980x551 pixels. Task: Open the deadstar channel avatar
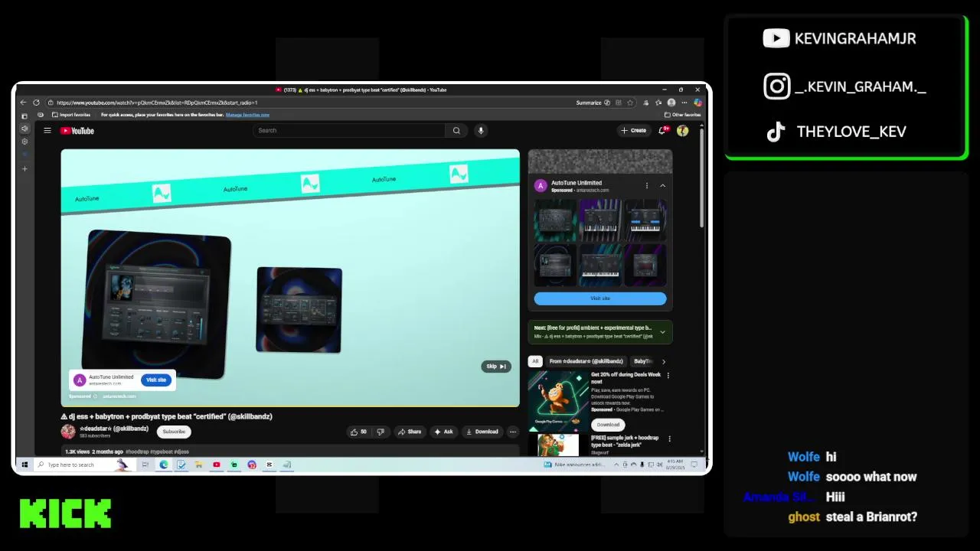point(68,432)
